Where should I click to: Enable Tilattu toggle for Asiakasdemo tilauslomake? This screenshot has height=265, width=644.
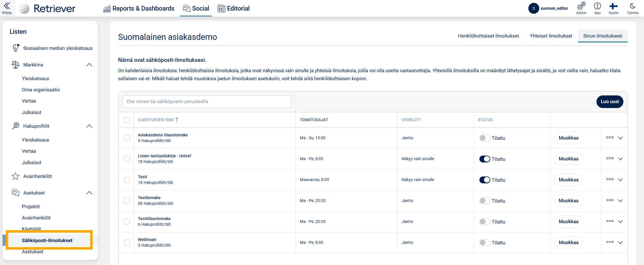click(485, 138)
